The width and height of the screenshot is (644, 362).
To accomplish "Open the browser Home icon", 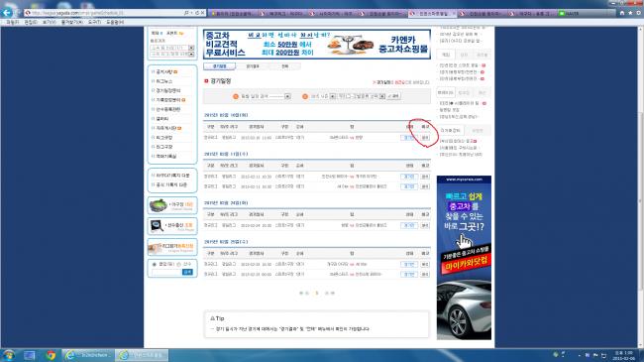I will click(x=622, y=13).
